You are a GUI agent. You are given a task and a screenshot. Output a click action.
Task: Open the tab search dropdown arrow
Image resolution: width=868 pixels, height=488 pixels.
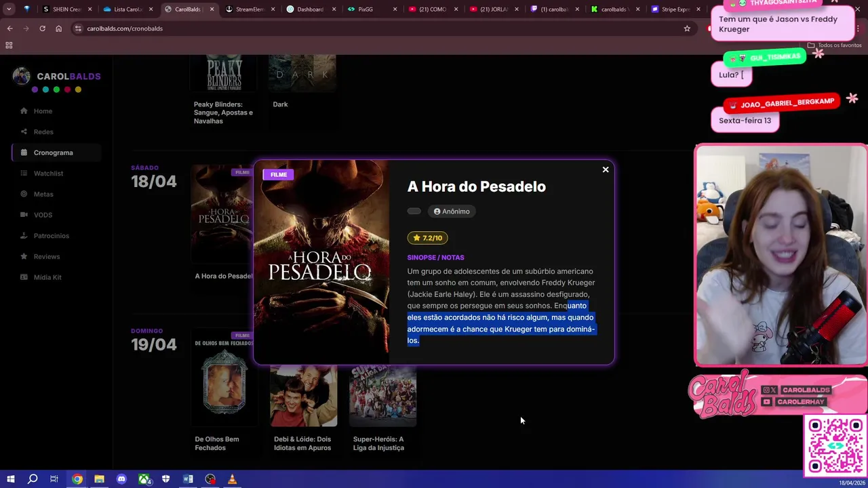tap(9, 9)
